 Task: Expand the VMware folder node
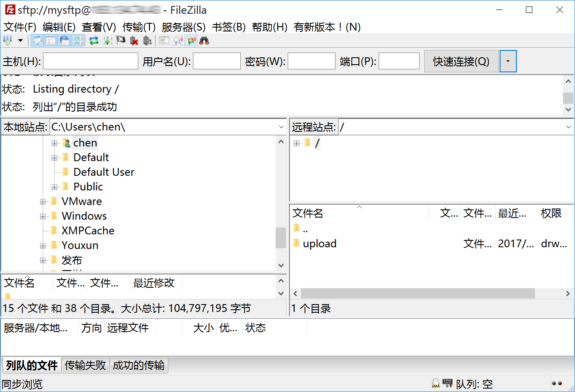click(x=43, y=202)
